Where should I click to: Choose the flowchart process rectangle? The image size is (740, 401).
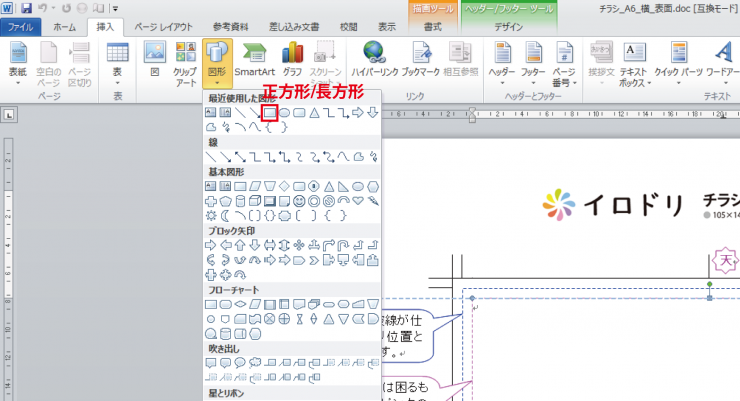[x=211, y=304]
